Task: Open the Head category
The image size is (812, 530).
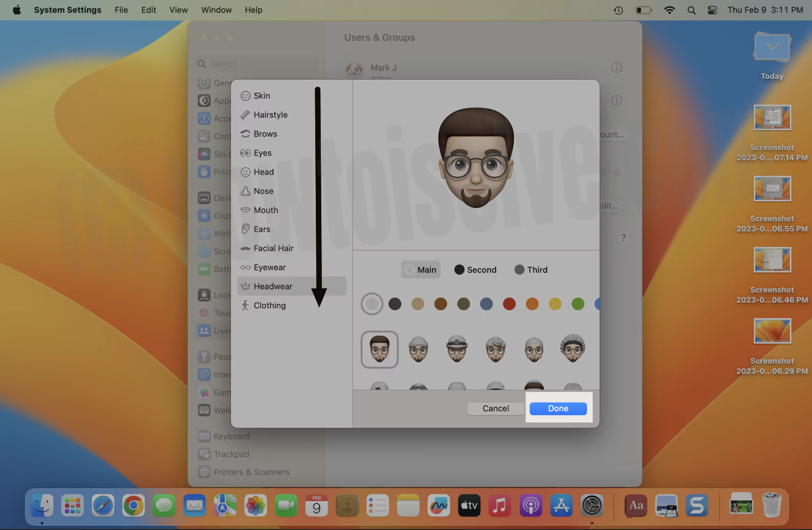Action: (x=292, y=172)
